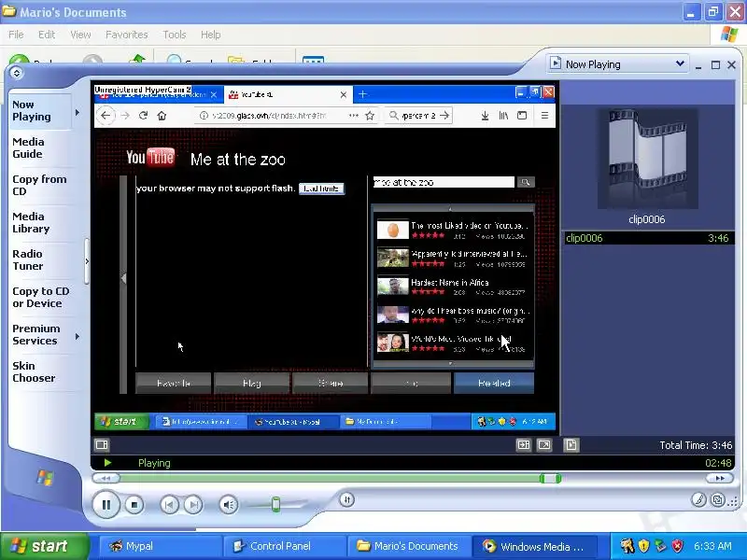Open Copy to CD or Device
Screen dimensions: 747x560
coord(41,297)
